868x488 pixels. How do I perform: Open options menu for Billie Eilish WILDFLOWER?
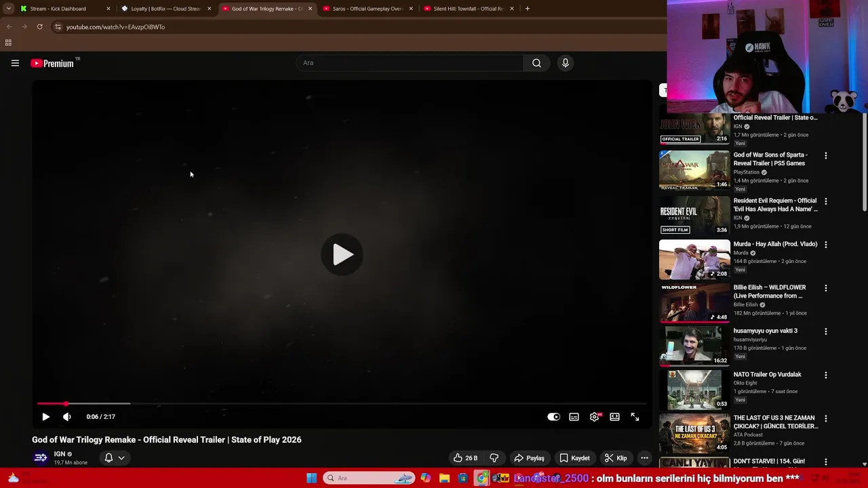(x=825, y=288)
